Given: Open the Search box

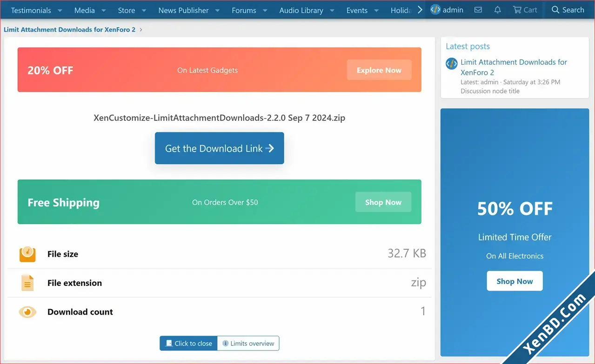Looking at the screenshot, I should 568,10.
